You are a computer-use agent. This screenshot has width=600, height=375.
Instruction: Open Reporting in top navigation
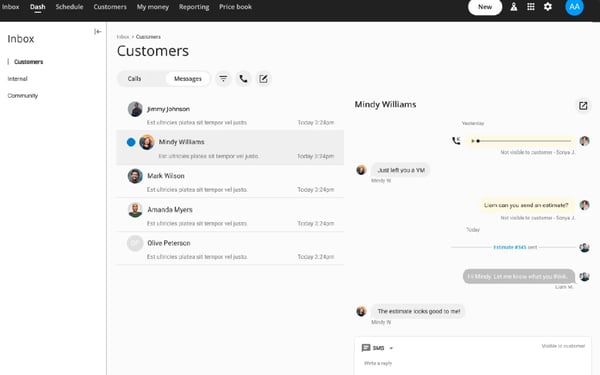[194, 7]
